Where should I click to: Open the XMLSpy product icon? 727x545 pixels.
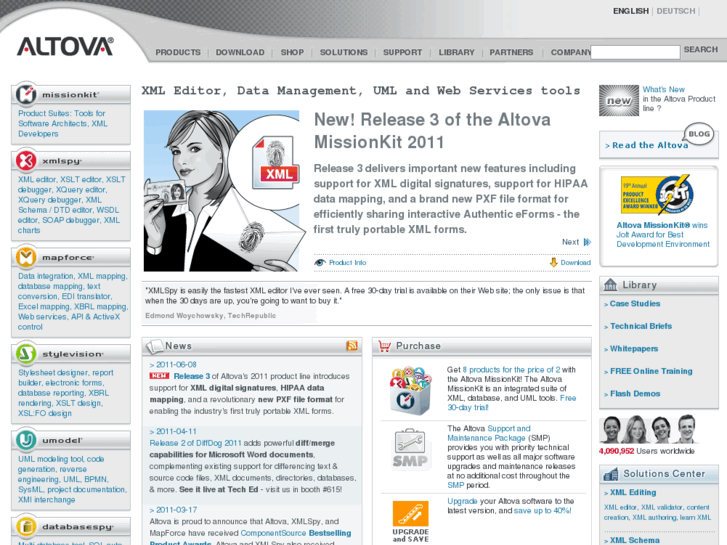pyautogui.click(x=26, y=160)
